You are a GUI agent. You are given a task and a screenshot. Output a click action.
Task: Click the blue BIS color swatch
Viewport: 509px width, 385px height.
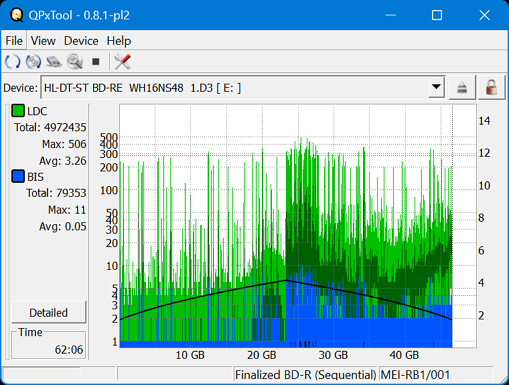click(x=18, y=176)
